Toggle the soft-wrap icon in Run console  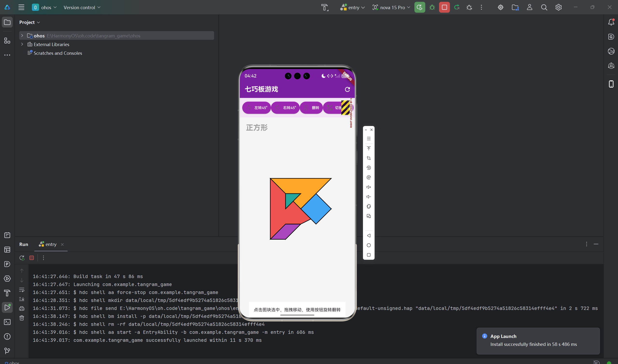[x=22, y=290]
